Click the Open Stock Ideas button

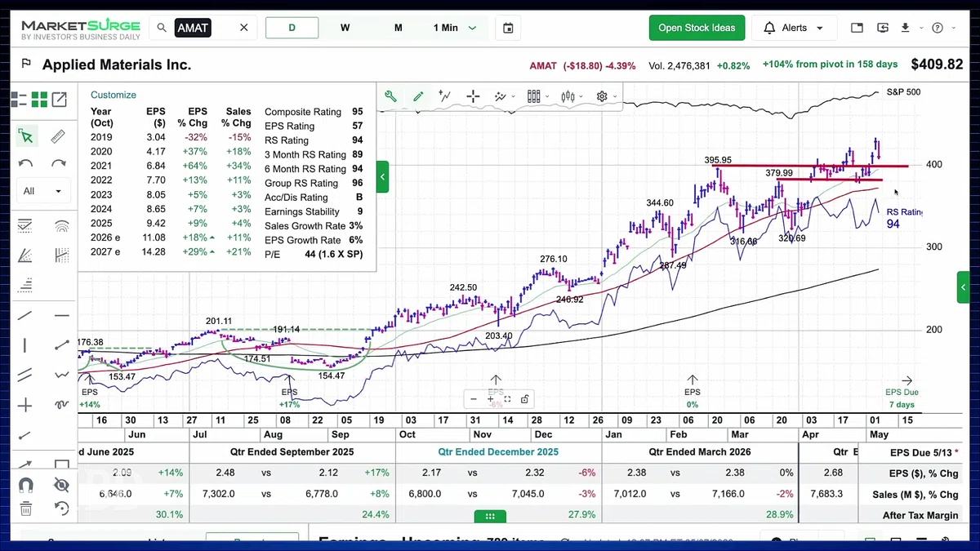pyautogui.click(x=697, y=28)
